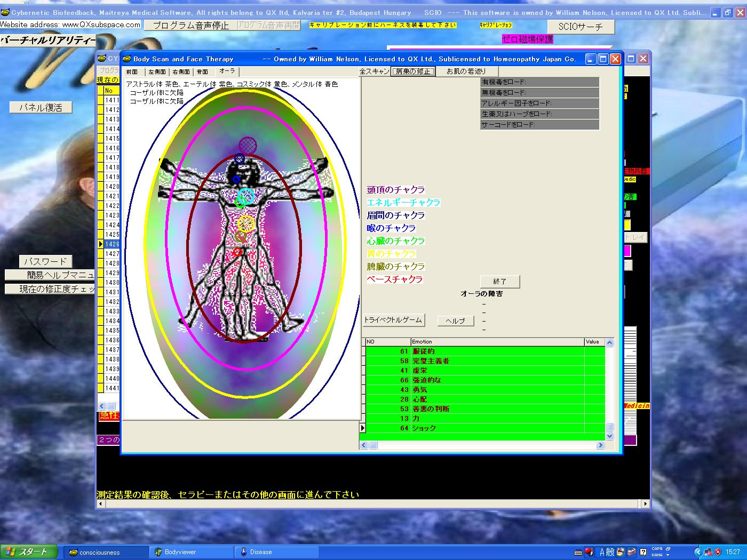Click the Emotion column header
The image size is (747, 560).
click(x=497, y=342)
